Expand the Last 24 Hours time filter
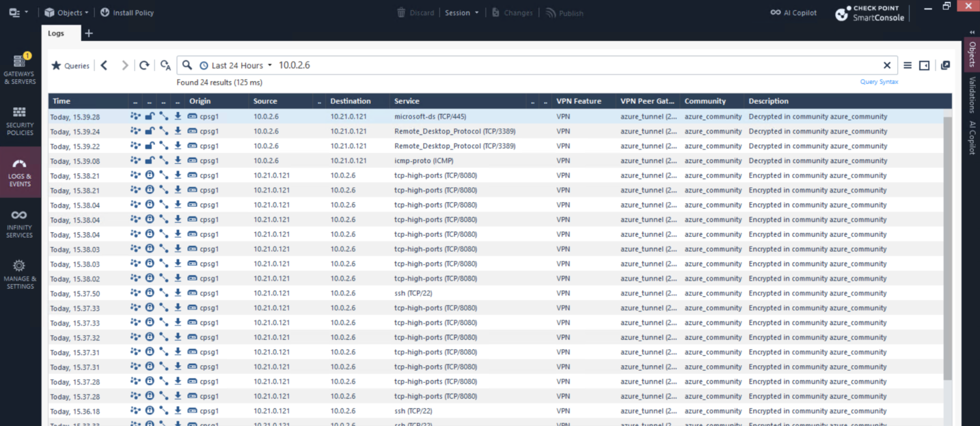 coord(236,66)
